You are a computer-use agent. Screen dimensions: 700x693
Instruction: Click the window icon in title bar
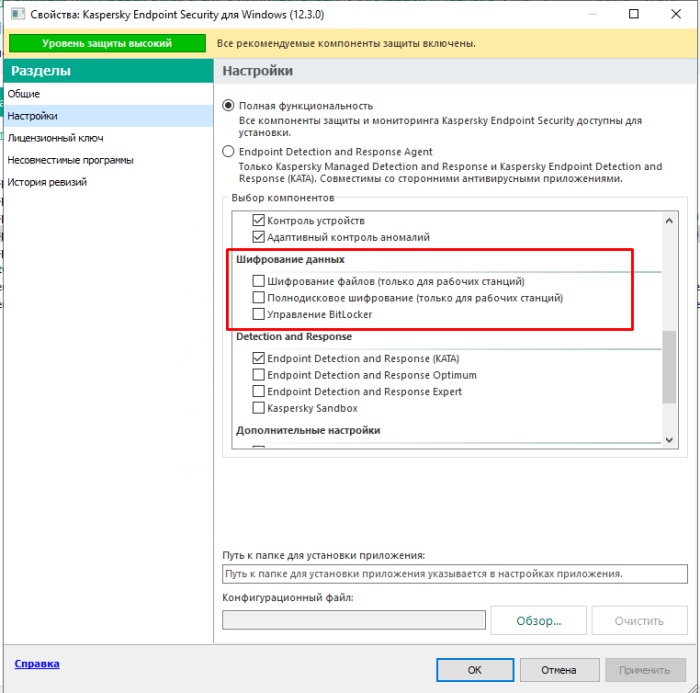(18, 14)
